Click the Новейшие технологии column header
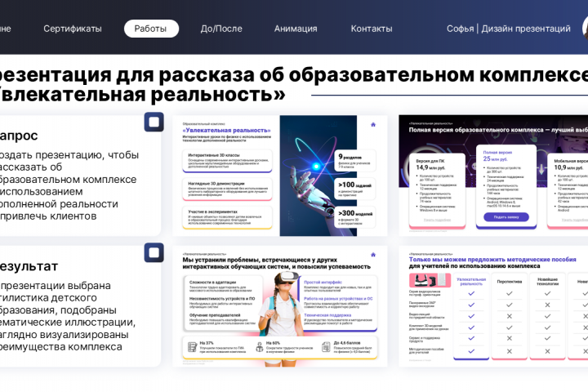The width and height of the screenshot is (588, 392). pyautogui.click(x=547, y=281)
